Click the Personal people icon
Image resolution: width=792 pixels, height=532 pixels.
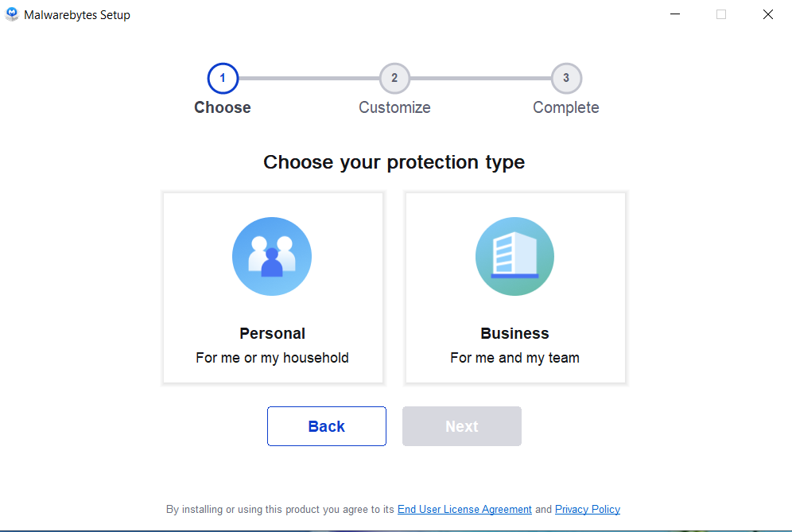tap(272, 256)
